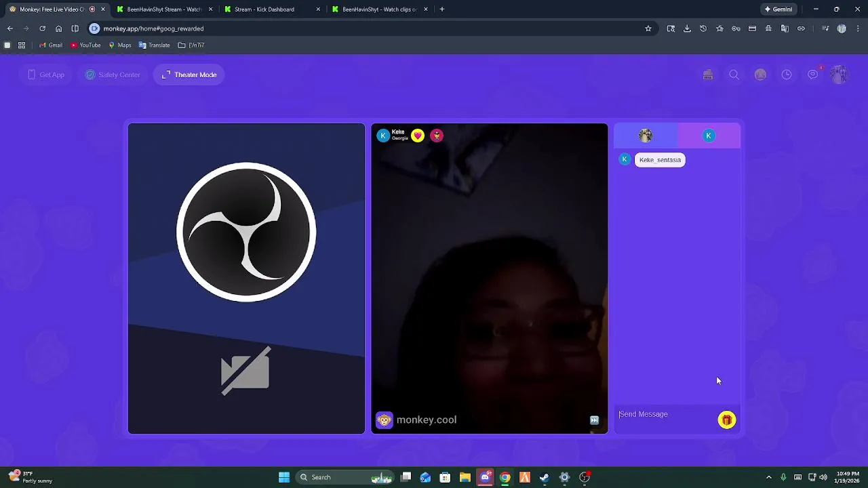
Task: Open the taskbar clock and date
Action: pyautogui.click(x=848, y=477)
